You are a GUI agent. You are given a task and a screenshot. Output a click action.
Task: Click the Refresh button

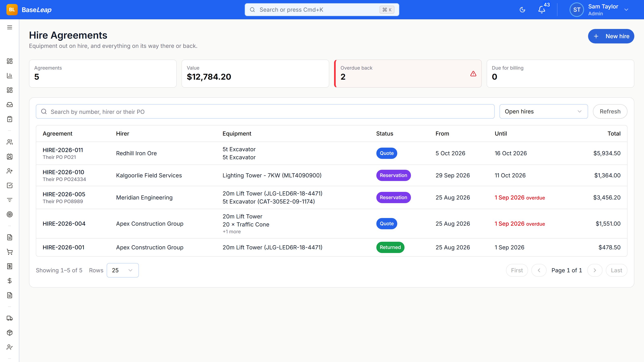click(x=610, y=111)
